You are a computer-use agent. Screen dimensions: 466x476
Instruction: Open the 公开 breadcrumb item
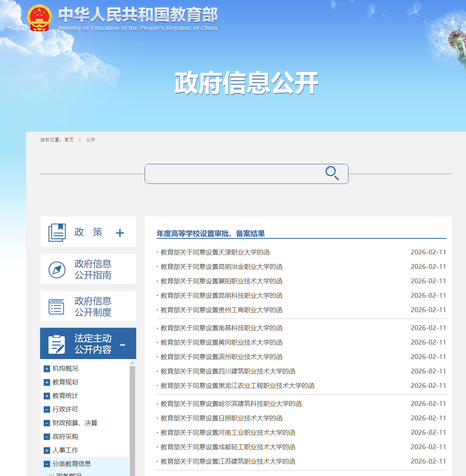pos(90,139)
